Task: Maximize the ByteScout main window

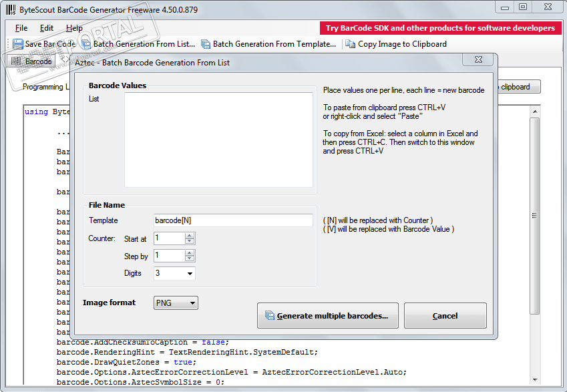Action: [x=523, y=7]
